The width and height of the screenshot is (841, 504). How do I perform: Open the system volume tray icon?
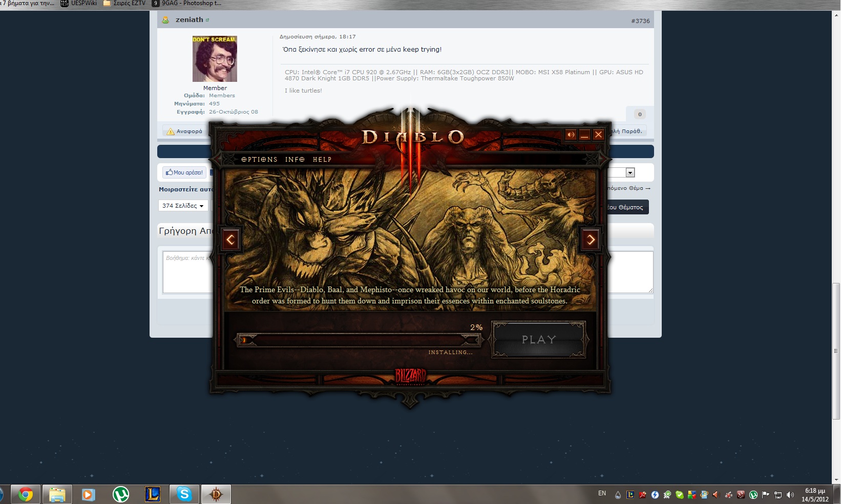[790, 495]
